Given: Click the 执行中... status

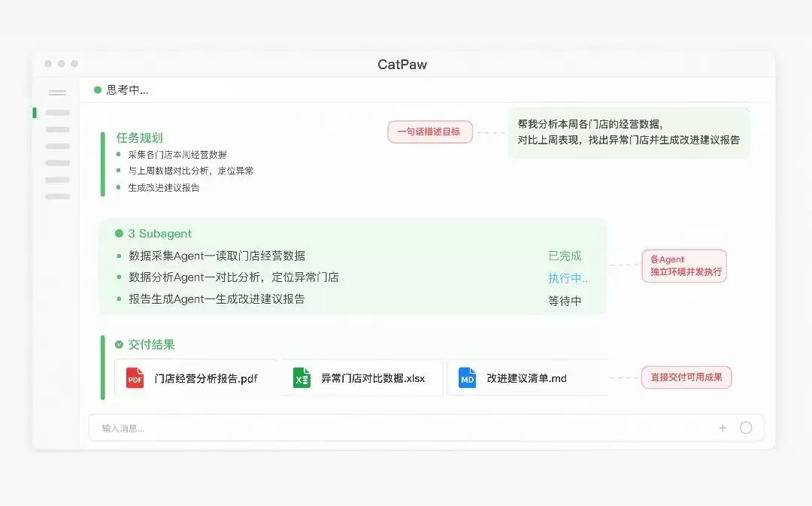Looking at the screenshot, I should pyautogui.click(x=568, y=278).
